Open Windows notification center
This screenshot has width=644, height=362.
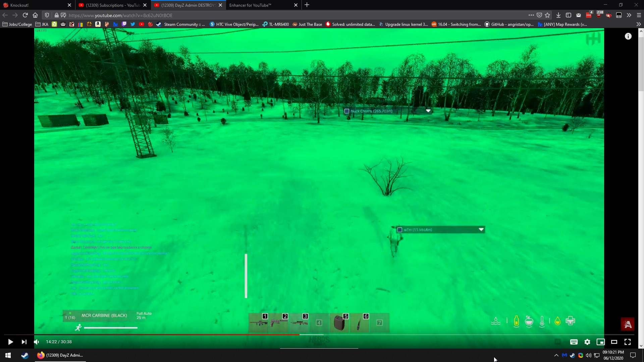click(633, 355)
